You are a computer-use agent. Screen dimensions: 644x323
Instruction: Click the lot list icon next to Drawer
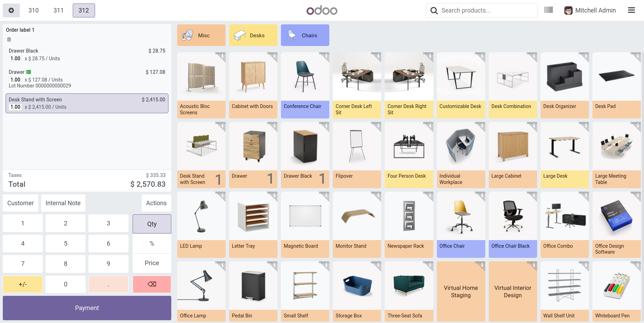pyautogui.click(x=29, y=72)
